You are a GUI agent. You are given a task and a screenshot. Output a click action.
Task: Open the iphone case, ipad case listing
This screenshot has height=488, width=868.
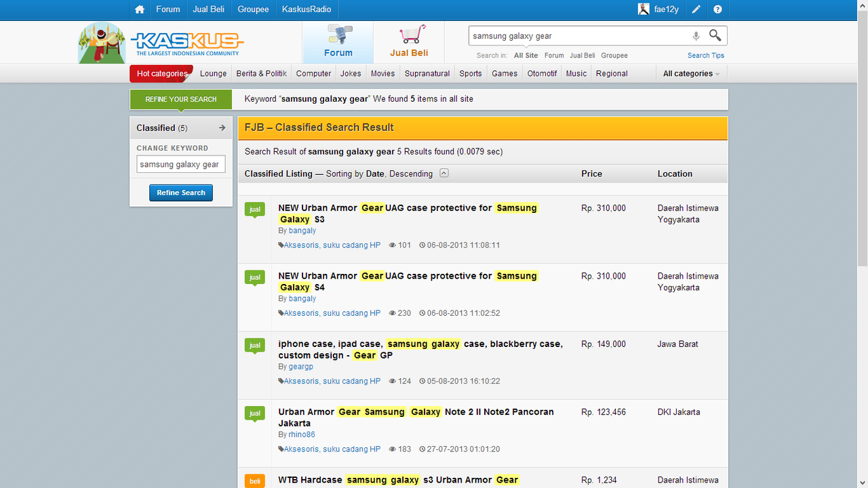click(x=420, y=349)
